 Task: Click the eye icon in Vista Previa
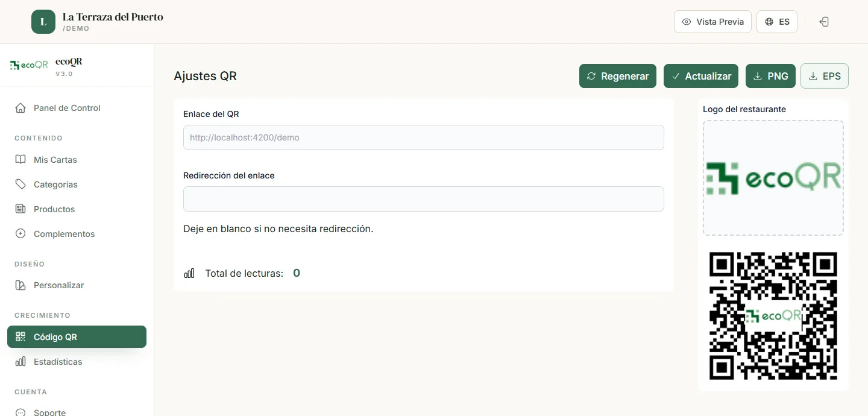tap(687, 22)
